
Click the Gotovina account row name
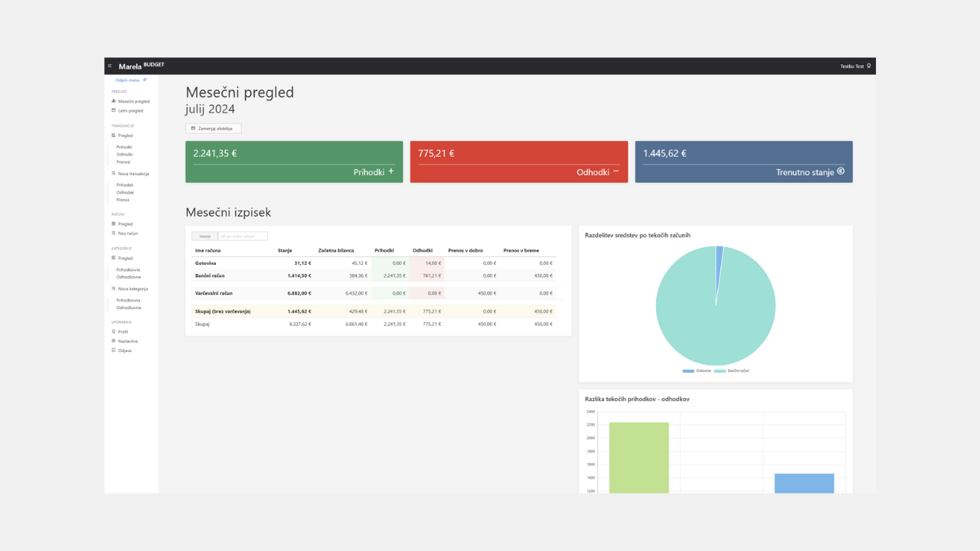click(205, 262)
